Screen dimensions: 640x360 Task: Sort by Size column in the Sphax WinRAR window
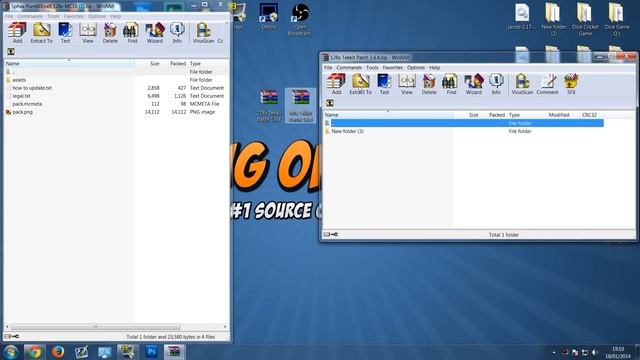point(147,64)
